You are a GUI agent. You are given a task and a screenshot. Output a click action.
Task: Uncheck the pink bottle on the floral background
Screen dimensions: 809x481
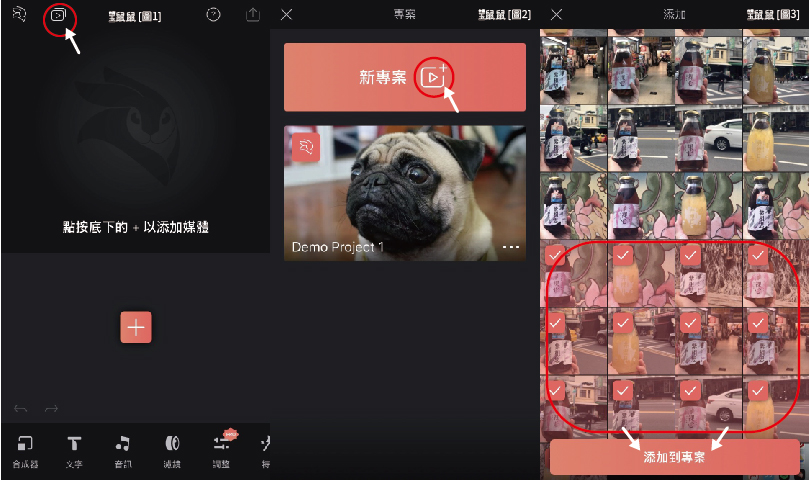(555, 254)
